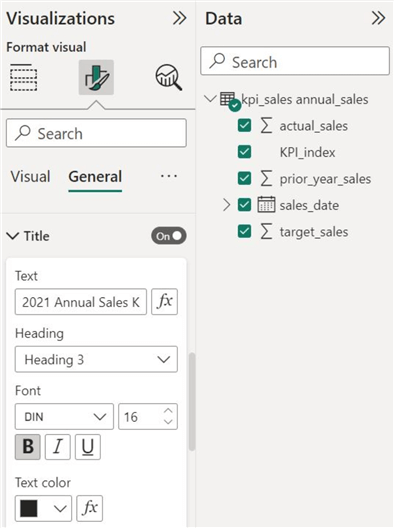Select the actual_sales field name
The width and height of the screenshot is (394, 528).
(x=314, y=126)
